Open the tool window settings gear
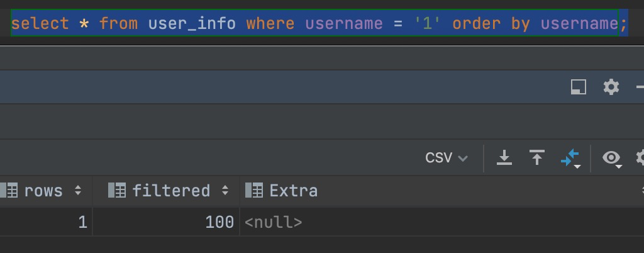The width and height of the screenshot is (644, 253). click(611, 87)
